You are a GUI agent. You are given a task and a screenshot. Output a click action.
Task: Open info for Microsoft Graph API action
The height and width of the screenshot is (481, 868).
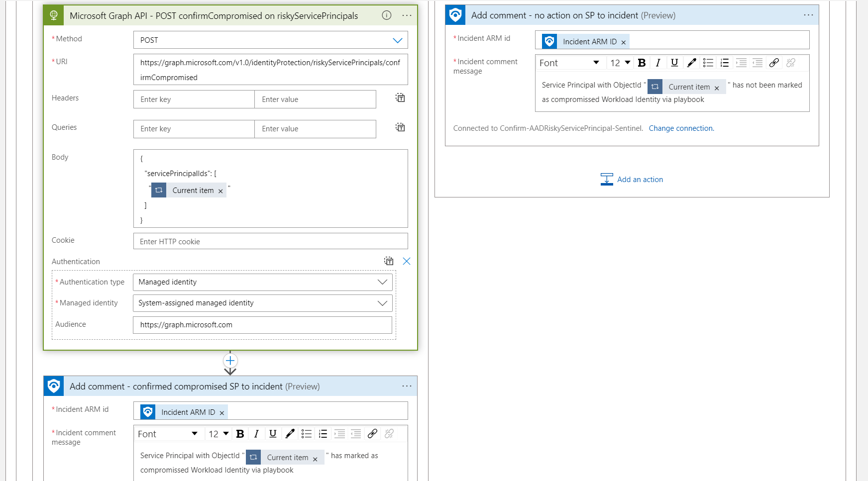pyautogui.click(x=386, y=15)
